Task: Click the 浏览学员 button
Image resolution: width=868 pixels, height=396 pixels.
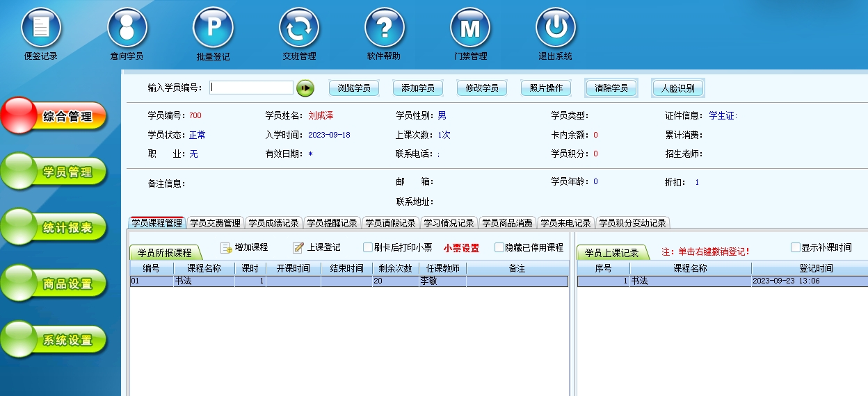Action: coord(354,88)
